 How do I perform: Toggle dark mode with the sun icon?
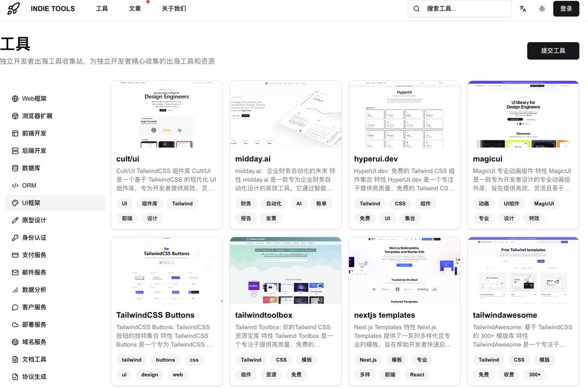[541, 8]
